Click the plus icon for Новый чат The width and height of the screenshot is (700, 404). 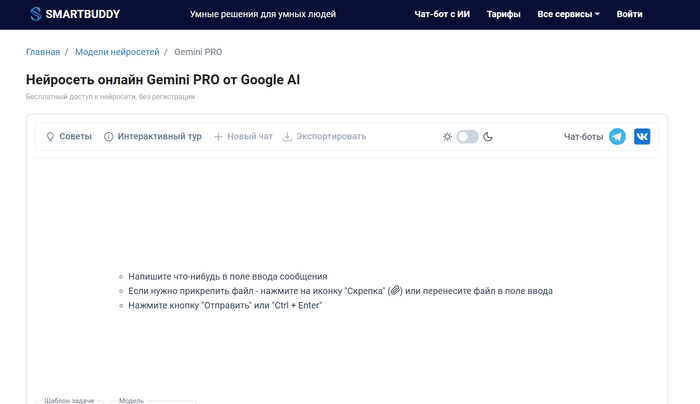218,136
